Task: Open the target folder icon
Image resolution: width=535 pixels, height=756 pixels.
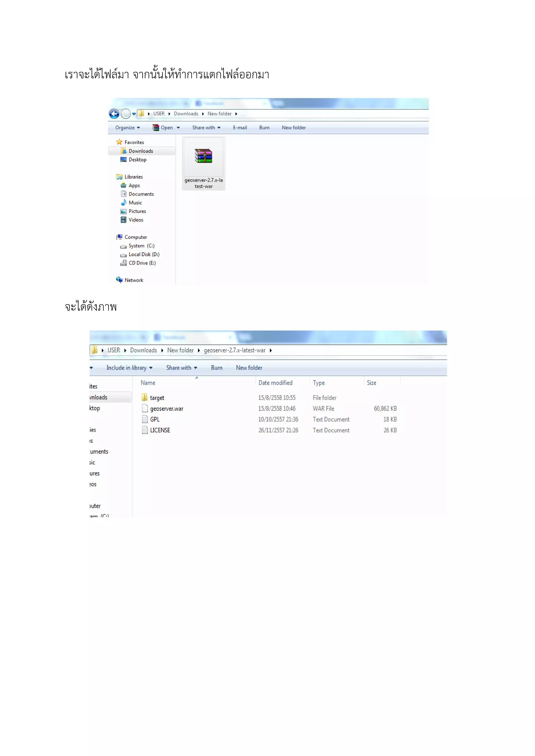Action: [x=145, y=397]
